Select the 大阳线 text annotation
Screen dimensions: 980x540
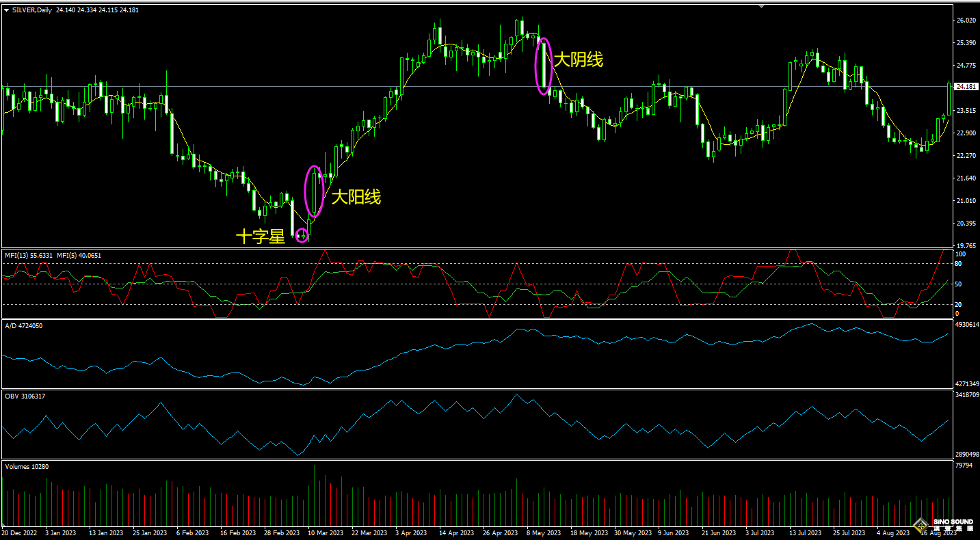(x=356, y=198)
